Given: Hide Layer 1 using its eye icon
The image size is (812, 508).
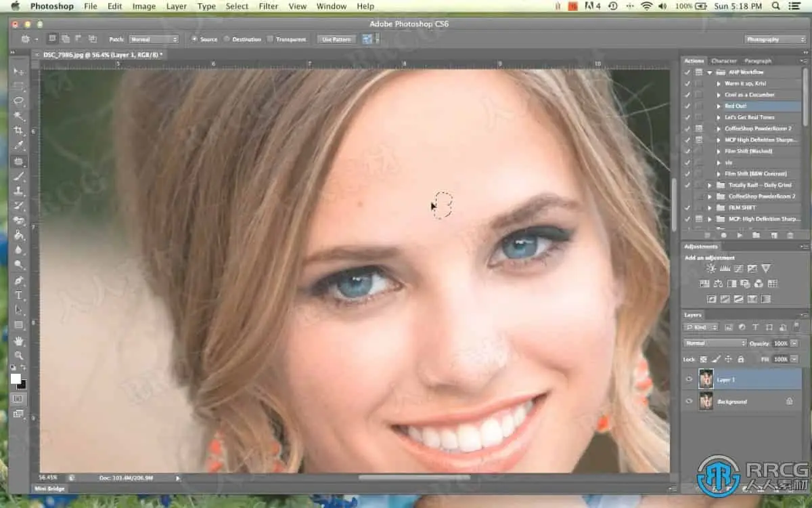Looking at the screenshot, I should [689, 379].
